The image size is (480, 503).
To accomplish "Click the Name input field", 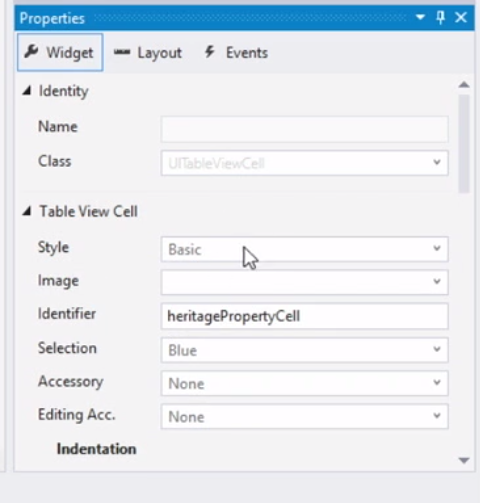I will [304, 129].
